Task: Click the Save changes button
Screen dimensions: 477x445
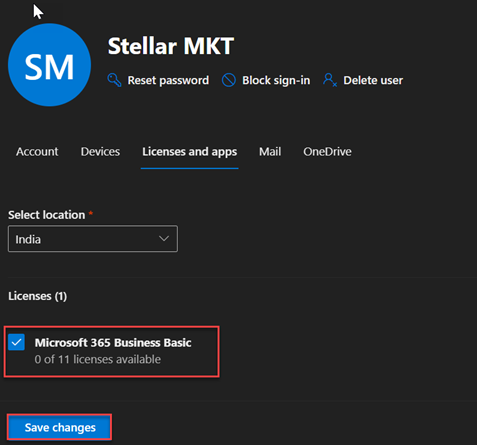Action: click(60, 427)
